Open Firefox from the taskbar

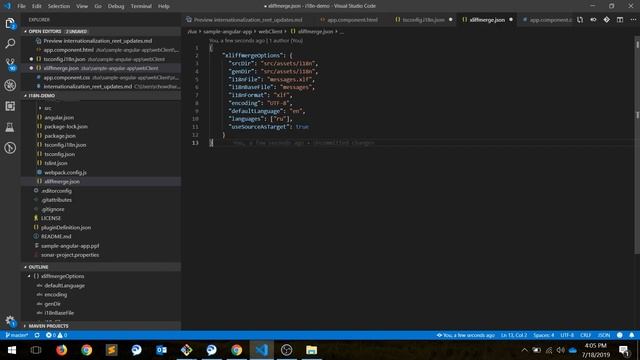(61, 350)
